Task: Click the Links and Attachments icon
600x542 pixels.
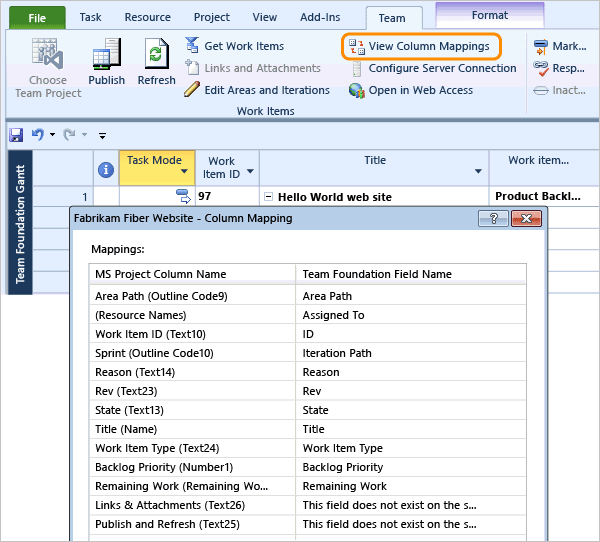Action: (x=192, y=67)
